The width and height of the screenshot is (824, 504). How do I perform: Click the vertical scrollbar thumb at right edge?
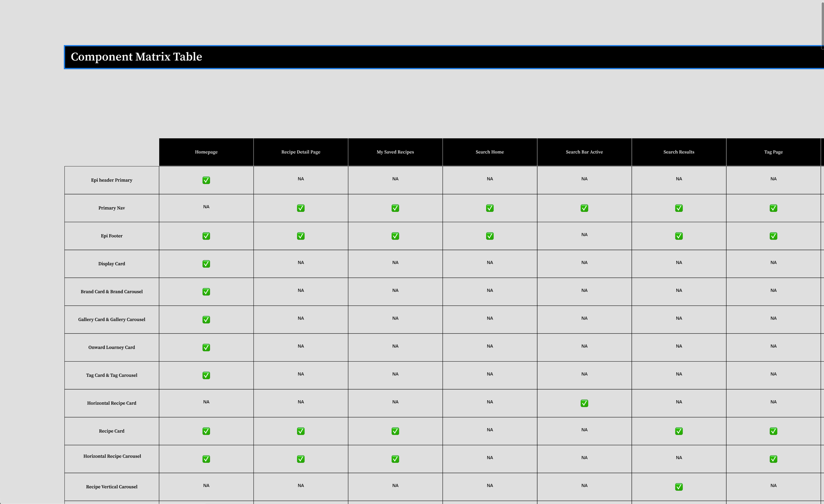(822, 25)
